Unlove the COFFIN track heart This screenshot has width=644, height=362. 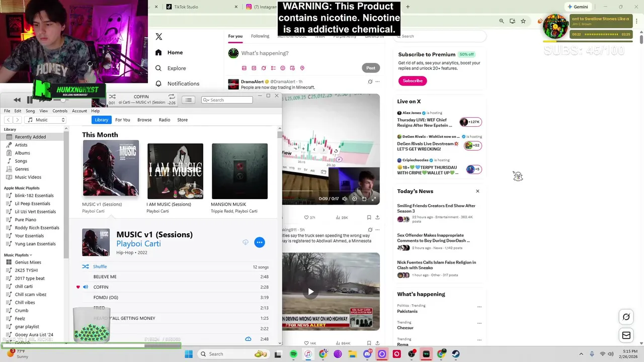click(78, 287)
